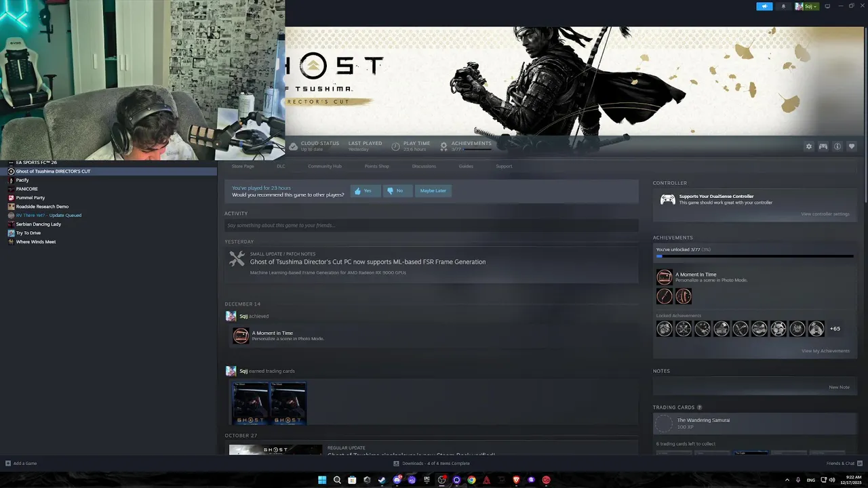Switch to Big Picture mode icon
The width and height of the screenshot is (868, 488).
[827, 6]
